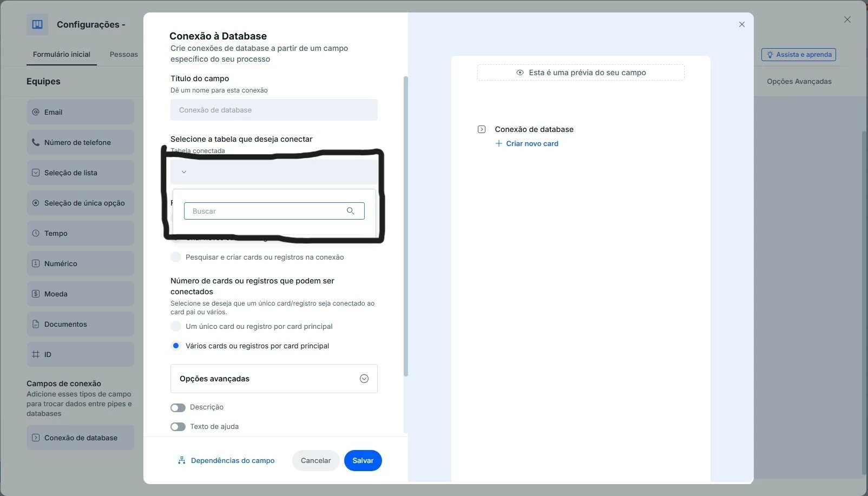The height and width of the screenshot is (496, 868).
Task: Click the Moeda currency icon
Action: click(x=36, y=294)
